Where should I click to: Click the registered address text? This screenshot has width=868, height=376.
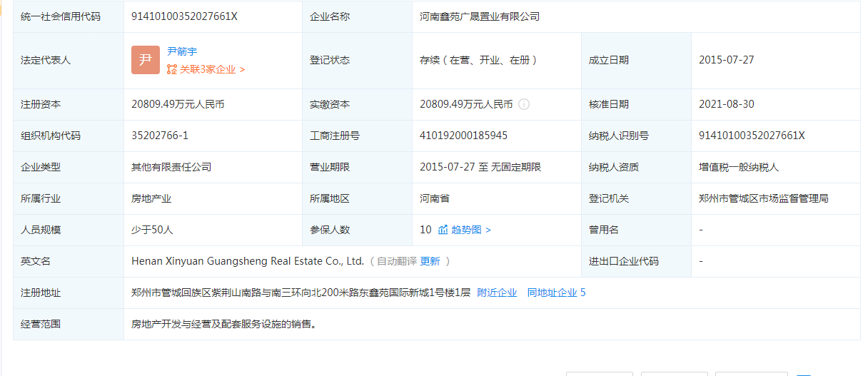(301, 293)
